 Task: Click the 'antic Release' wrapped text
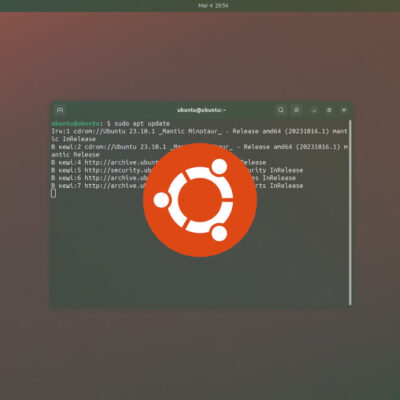[x=75, y=155]
